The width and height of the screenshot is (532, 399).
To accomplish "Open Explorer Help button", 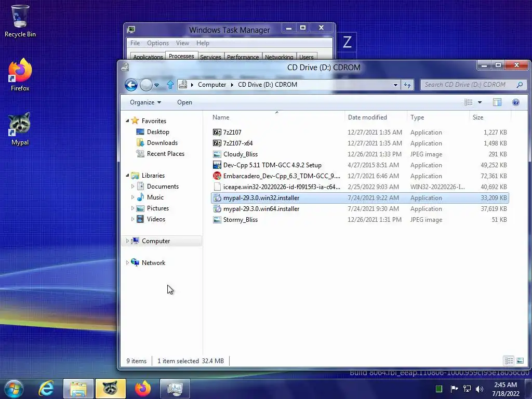I will (x=516, y=102).
